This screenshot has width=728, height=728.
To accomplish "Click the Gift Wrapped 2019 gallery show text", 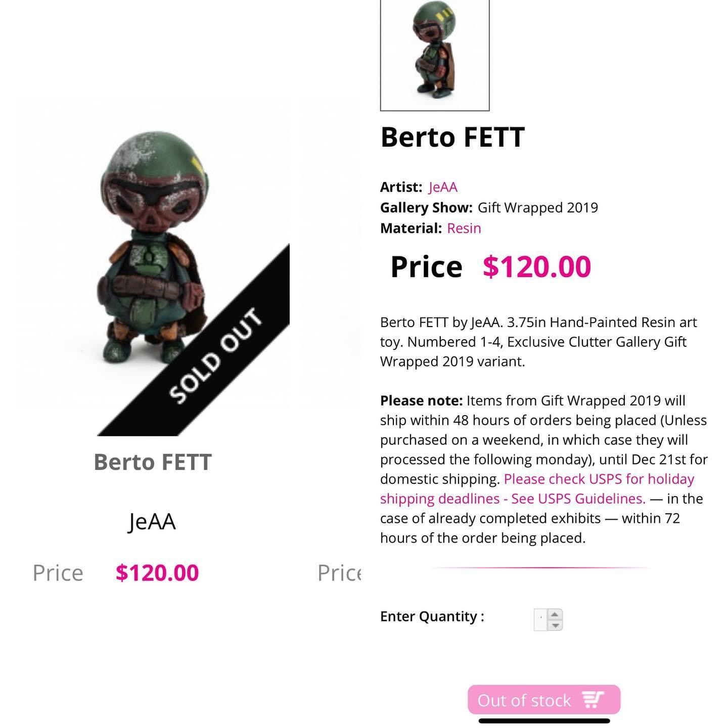I will [538, 208].
